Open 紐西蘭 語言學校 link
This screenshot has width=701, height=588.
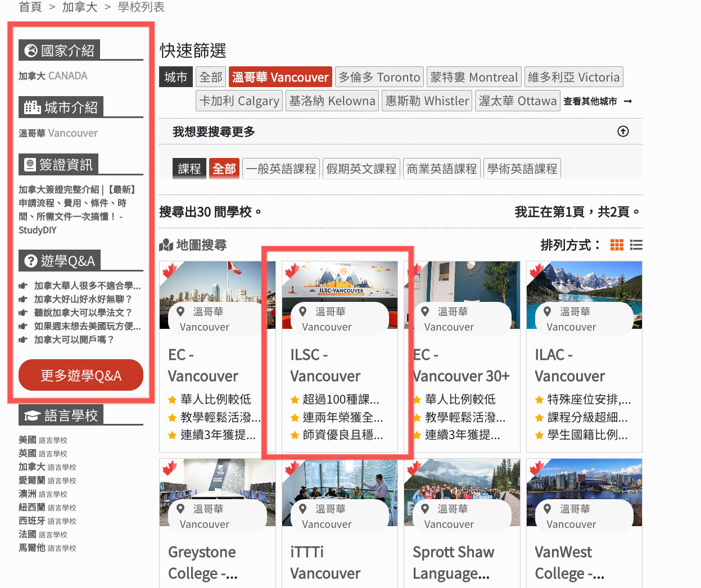pyautogui.click(x=47, y=507)
